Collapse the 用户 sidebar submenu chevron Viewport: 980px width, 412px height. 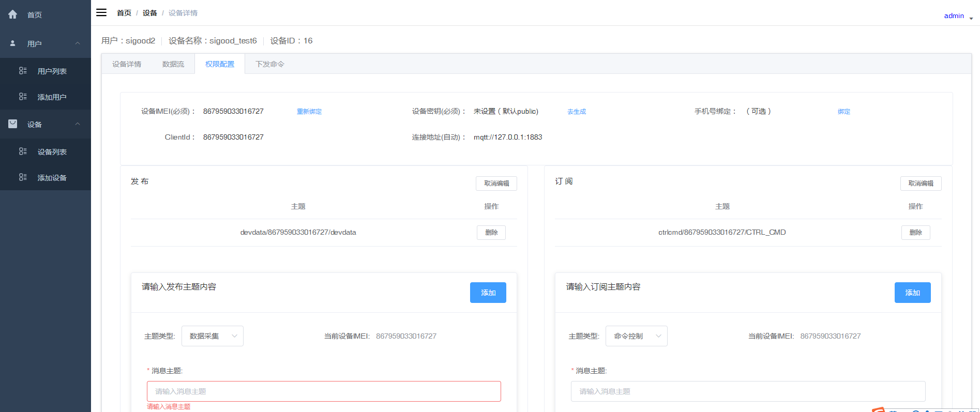(x=78, y=43)
